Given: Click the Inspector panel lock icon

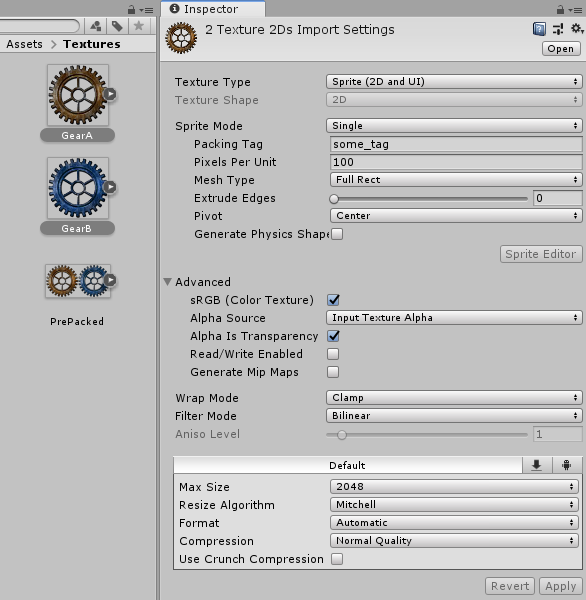Looking at the screenshot, I should (560, 10).
